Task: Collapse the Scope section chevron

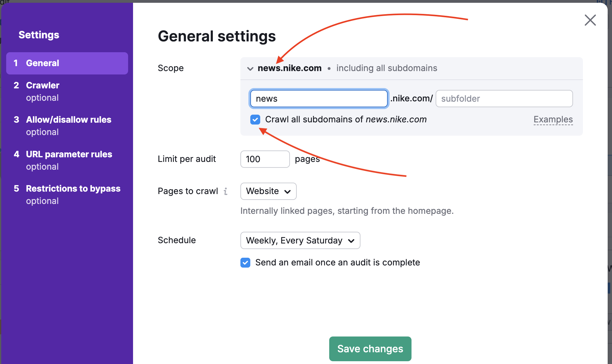Action: (250, 68)
